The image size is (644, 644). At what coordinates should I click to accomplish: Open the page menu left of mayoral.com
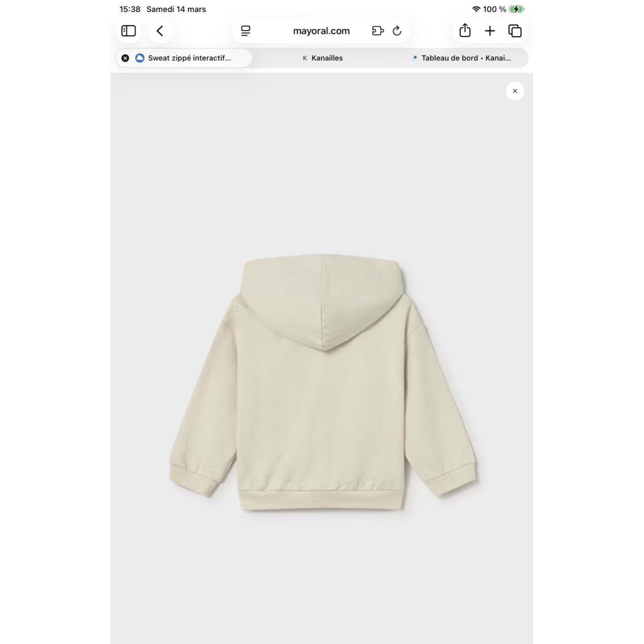click(246, 31)
